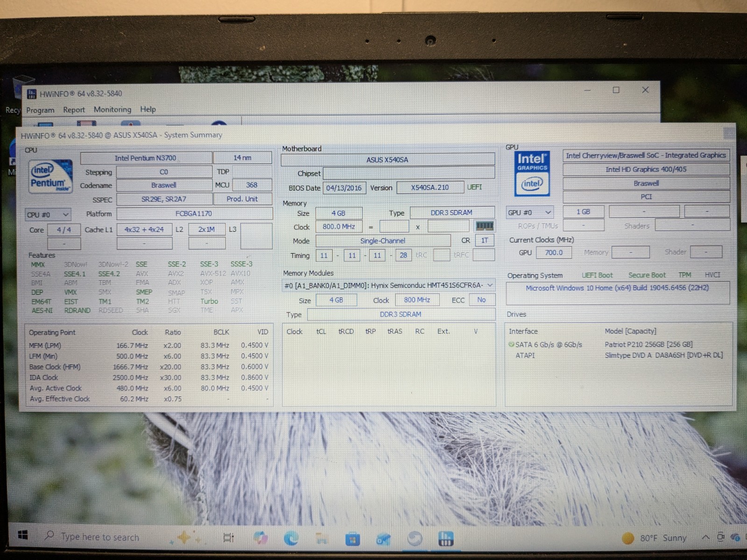Click the Base Clock (HFM) operating point row
Viewport: 747px width, 560px height.
pos(149,367)
